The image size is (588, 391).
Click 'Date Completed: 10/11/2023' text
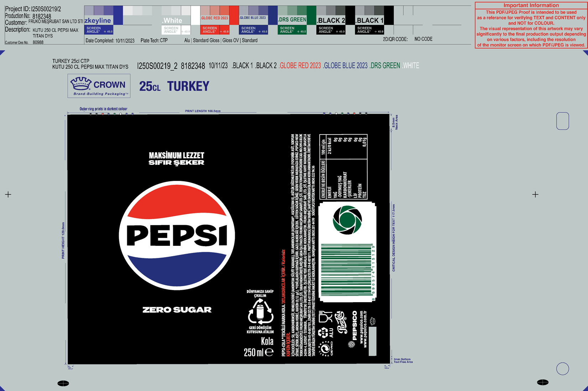tap(110, 41)
